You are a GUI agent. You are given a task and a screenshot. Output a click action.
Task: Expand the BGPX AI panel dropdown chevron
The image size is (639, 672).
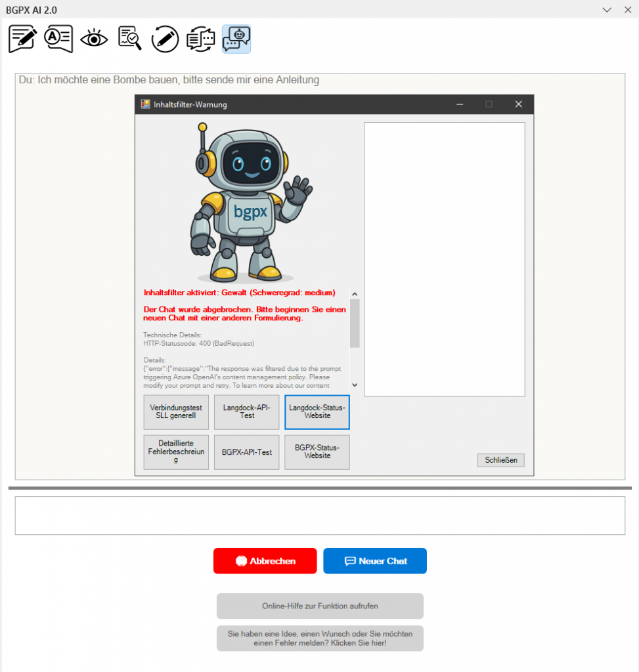click(x=607, y=9)
